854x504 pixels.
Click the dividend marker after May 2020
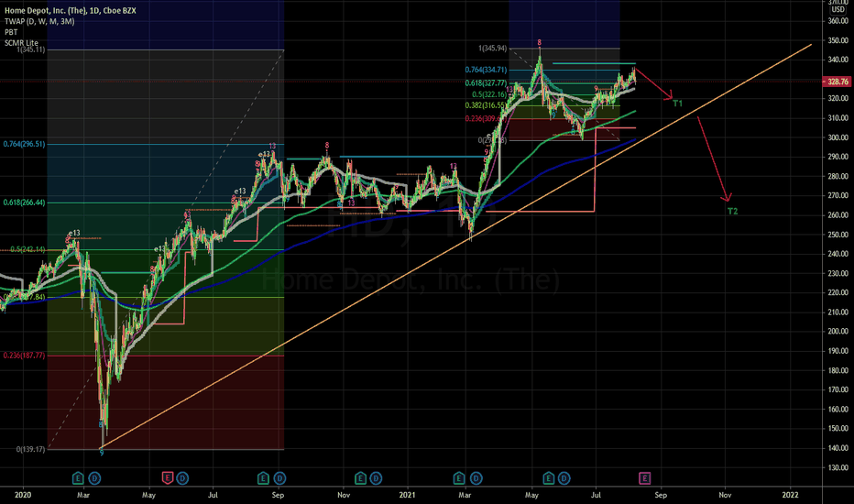(182, 478)
